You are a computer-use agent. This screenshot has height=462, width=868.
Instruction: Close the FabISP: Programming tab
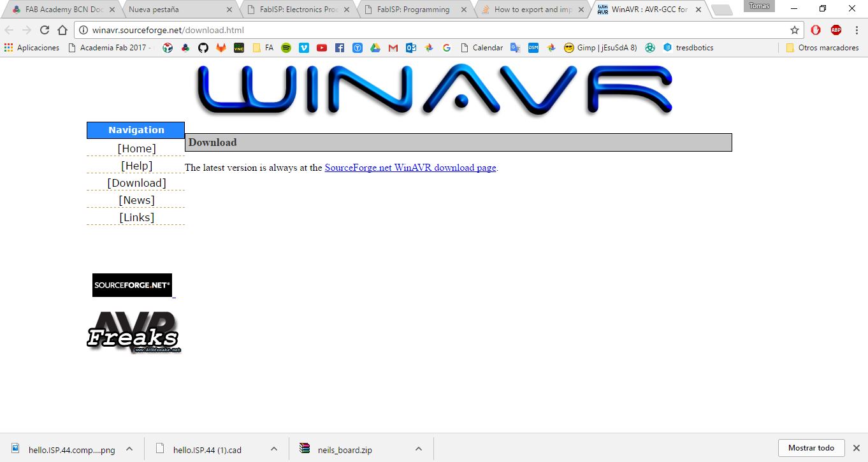point(464,10)
